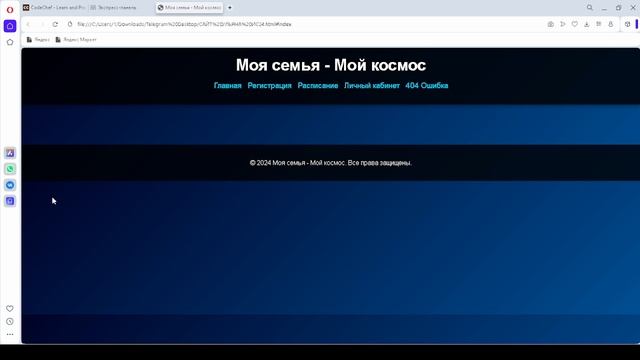Open Easy Setup toolbar icon
Screen dimensions: 640x360
pyautogui.click(x=599, y=24)
